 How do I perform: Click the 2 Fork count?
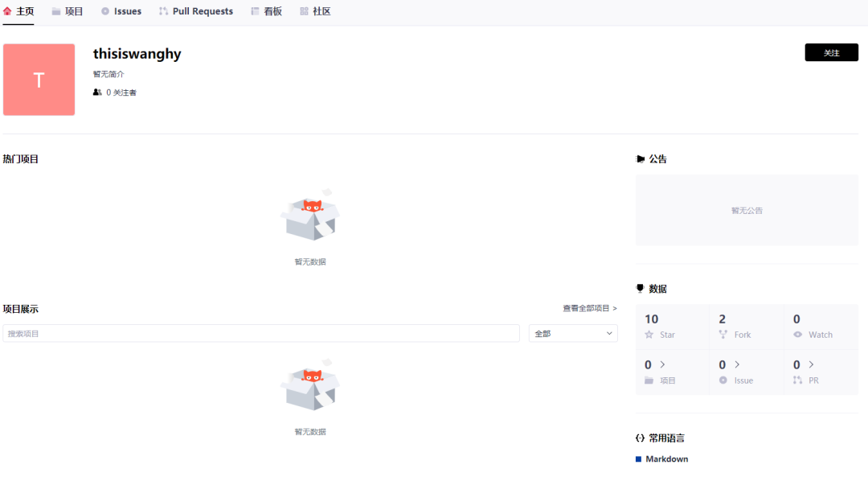point(723,319)
